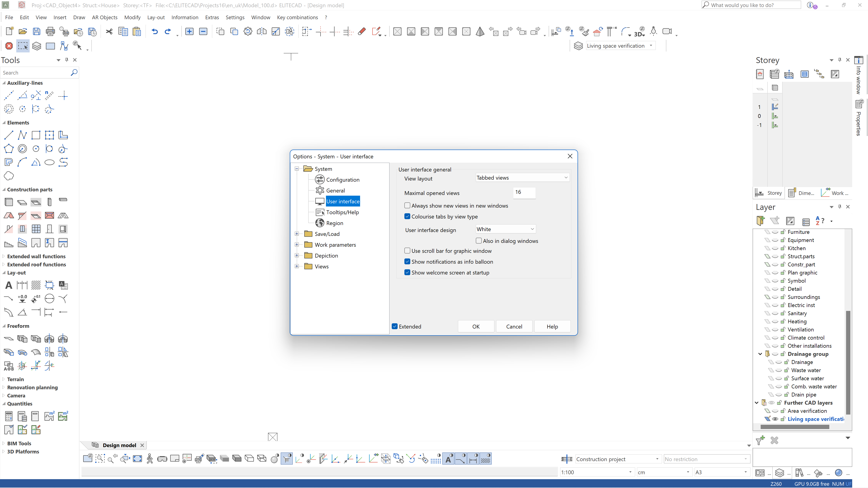The height and width of the screenshot is (488, 868).
Task: Click the OK button in the dialog
Action: [476, 326]
